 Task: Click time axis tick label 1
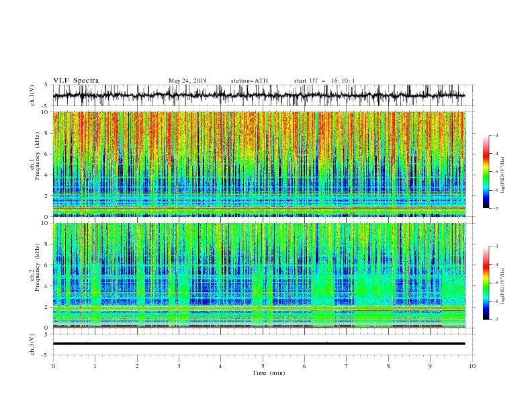tap(95, 366)
